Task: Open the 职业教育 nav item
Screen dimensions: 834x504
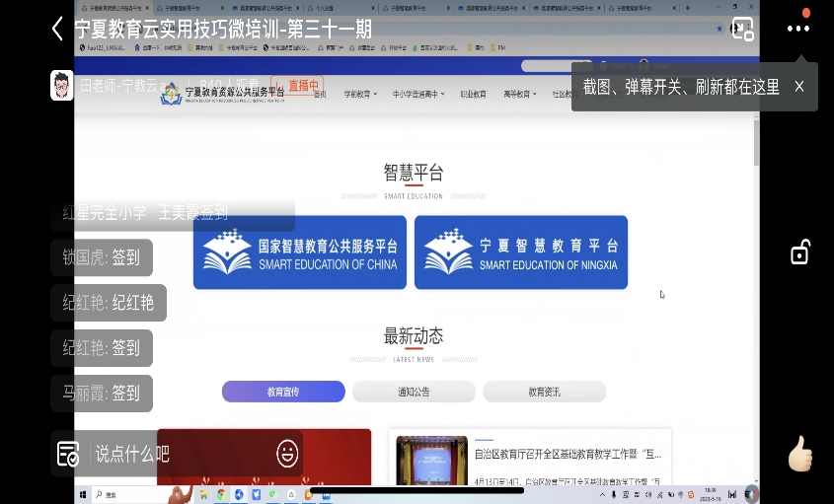Action: pos(474,94)
